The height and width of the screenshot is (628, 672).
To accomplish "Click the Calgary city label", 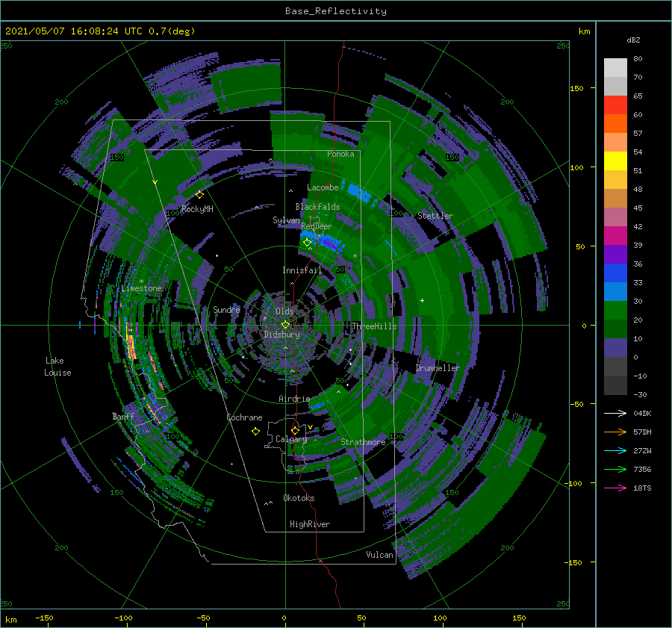I will [291, 439].
